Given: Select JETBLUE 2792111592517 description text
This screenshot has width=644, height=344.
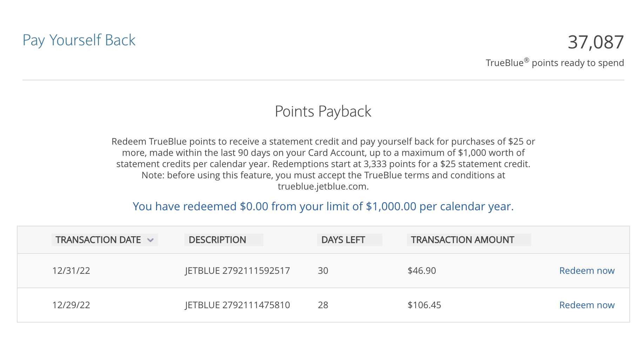Looking at the screenshot, I should tap(237, 271).
